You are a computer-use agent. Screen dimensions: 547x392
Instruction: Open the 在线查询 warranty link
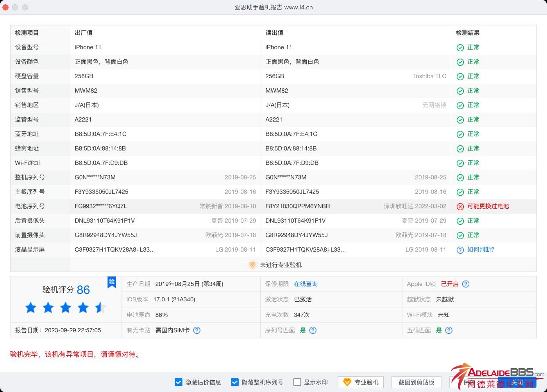click(306, 284)
